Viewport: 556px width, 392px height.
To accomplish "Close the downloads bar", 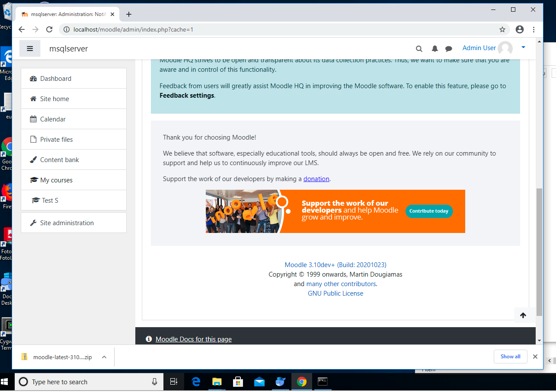I will click(535, 357).
